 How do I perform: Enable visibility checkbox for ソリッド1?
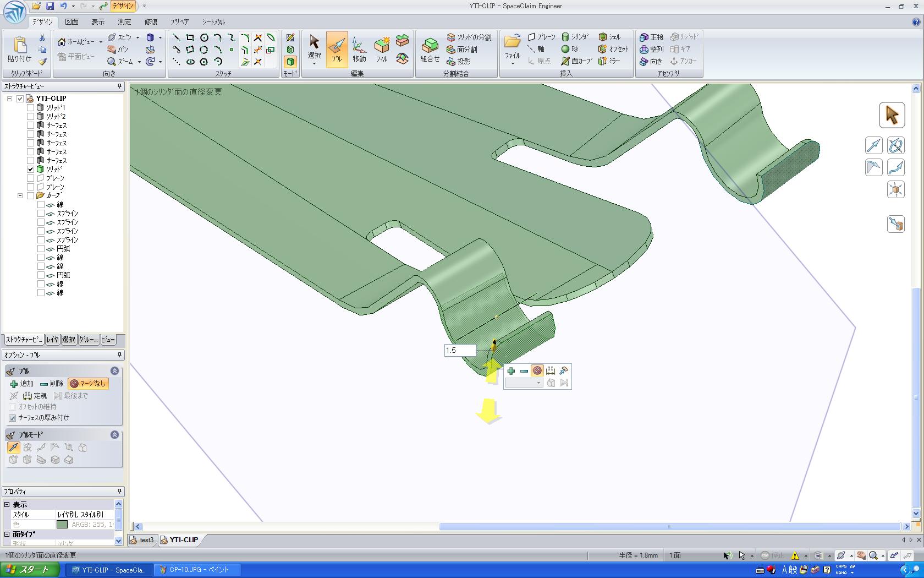[x=31, y=108]
